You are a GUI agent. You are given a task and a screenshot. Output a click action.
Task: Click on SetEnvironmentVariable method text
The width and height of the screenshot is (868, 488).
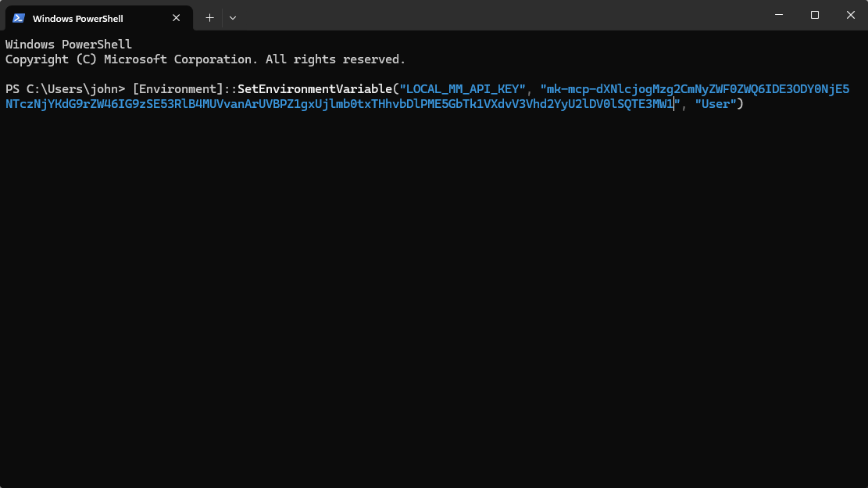(314, 89)
